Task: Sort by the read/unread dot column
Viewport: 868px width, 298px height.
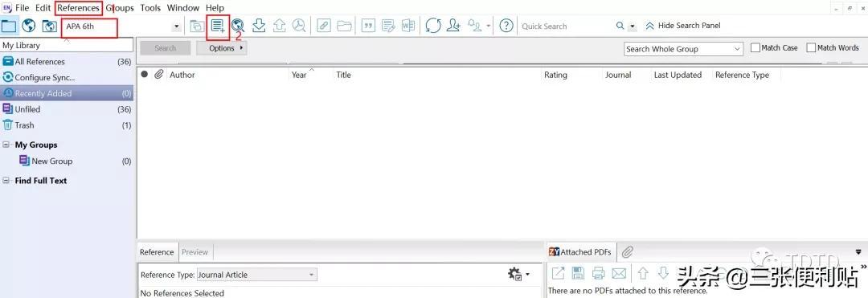Action: coord(145,74)
